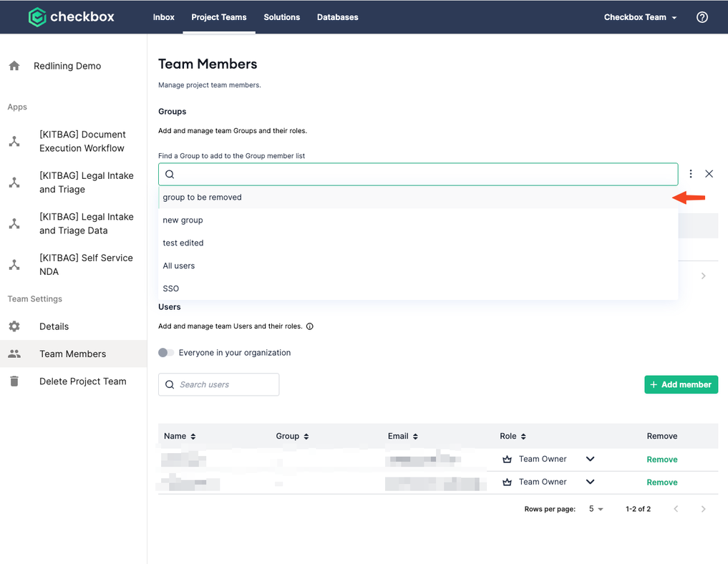The height and width of the screenshot is (564, 728).
Task: Remove the second team member
Action: coord(662,482)
